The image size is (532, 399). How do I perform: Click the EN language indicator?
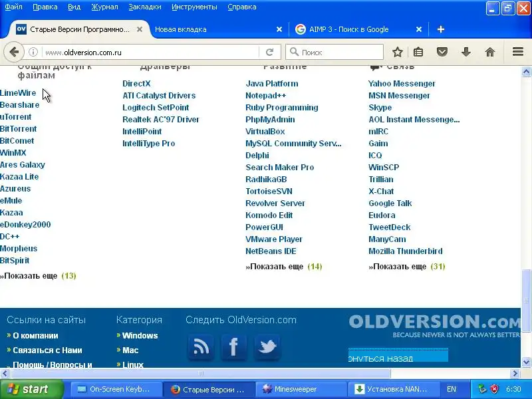tap(452, 389)
